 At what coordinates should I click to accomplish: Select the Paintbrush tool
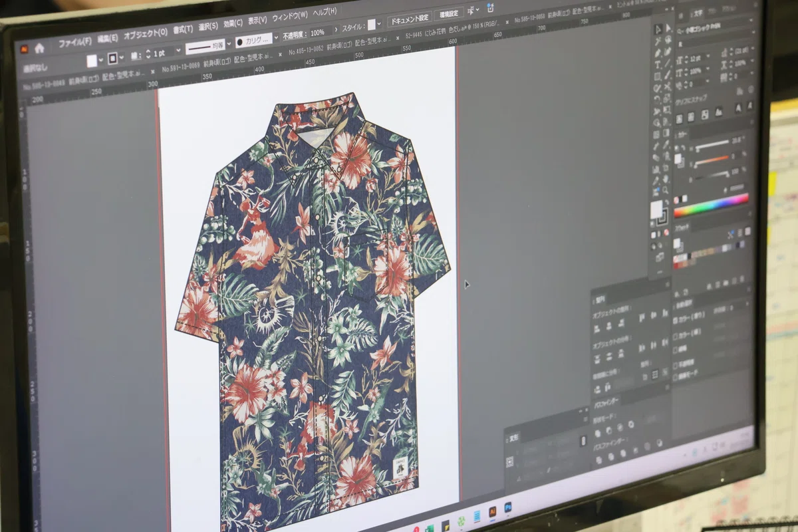(x=668, y=74)
